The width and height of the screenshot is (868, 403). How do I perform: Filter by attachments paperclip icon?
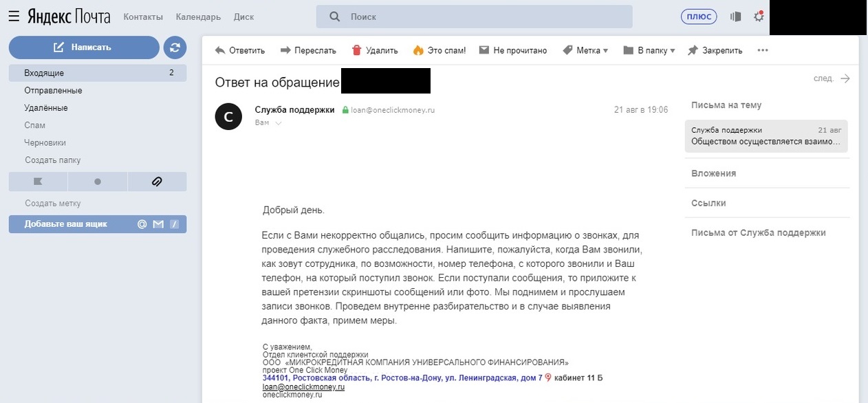click(157, 182)
